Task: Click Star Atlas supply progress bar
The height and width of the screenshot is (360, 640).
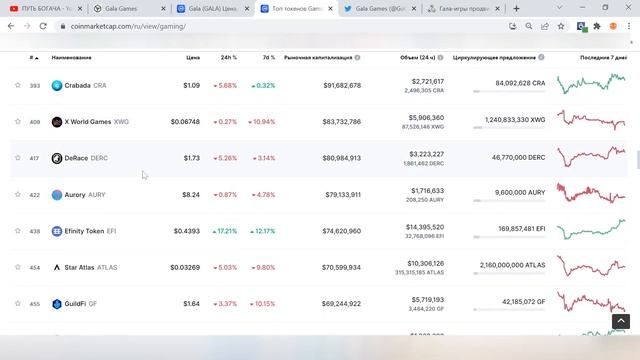Action: [x=509, y=273]
